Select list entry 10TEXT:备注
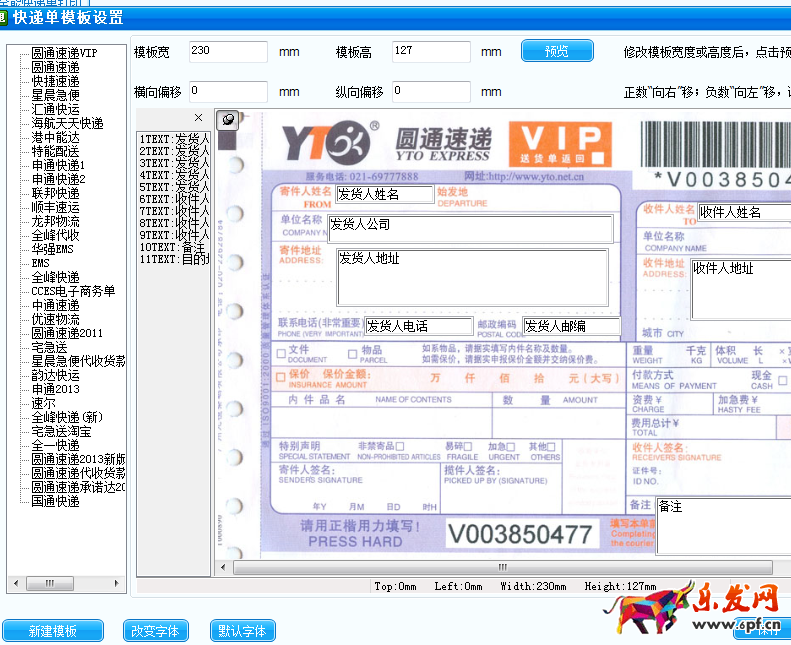The width and height of the screenshot is (791, 645). 174,247
